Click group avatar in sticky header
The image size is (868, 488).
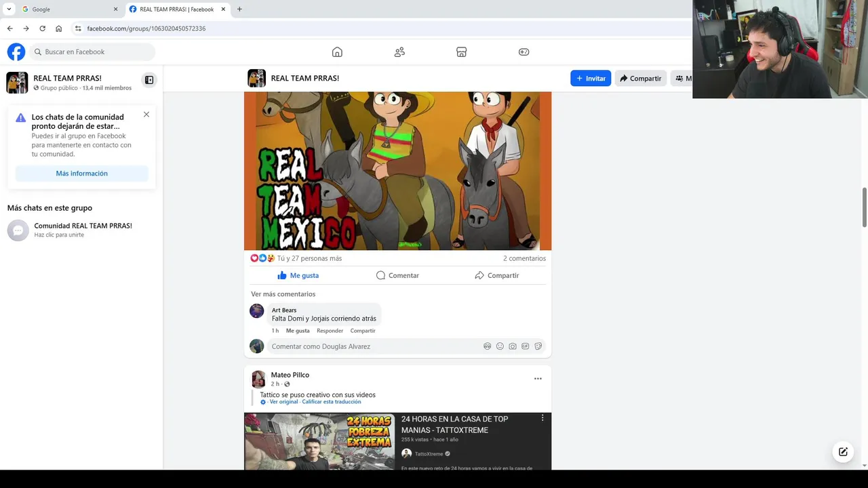(256, 78)
